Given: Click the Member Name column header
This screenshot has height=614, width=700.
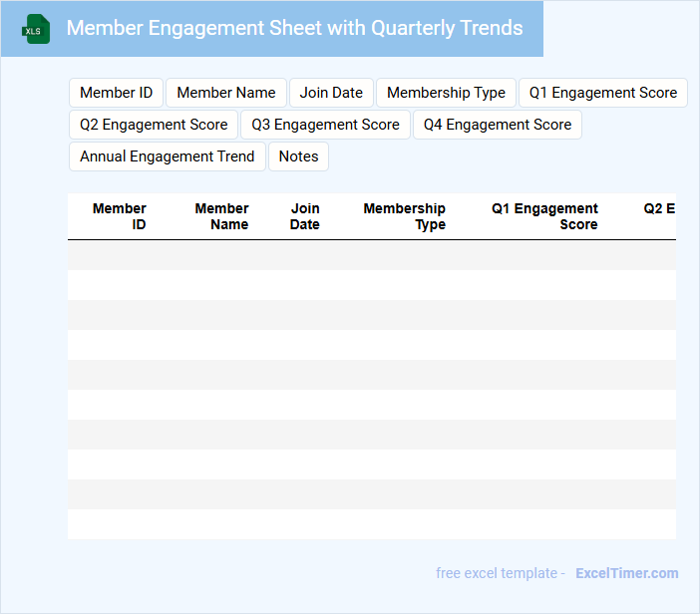Looking at the screenshot, I should point(221,216).
